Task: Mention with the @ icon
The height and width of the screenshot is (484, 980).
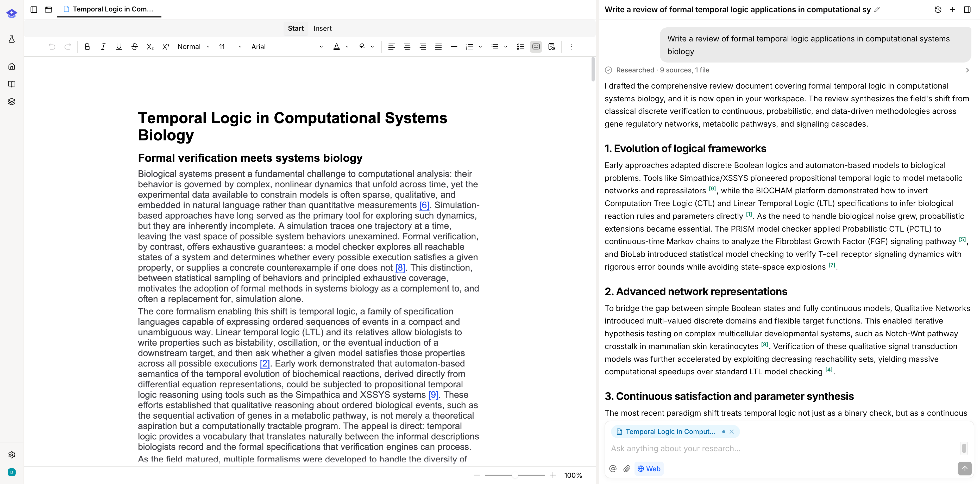Action: pyautogui.click(x=612, y=468)
